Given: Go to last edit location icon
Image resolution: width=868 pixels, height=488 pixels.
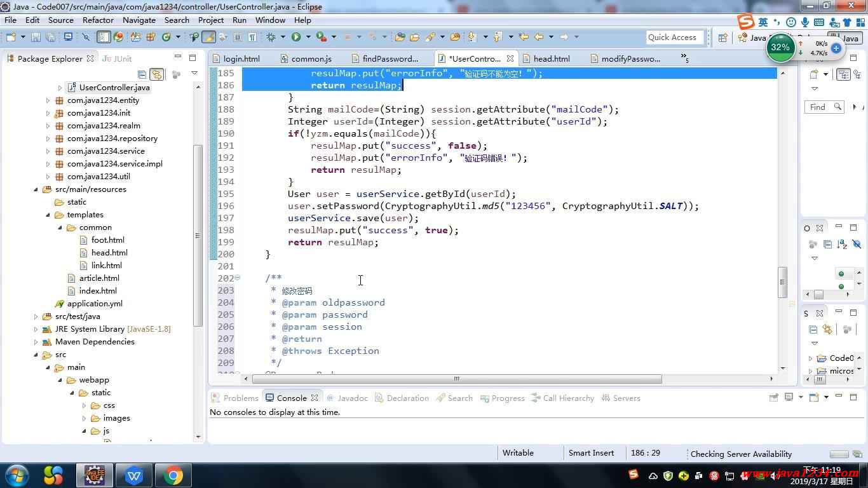Looking at the screenshot, I should pyautogui.click(x=524, y=37).
